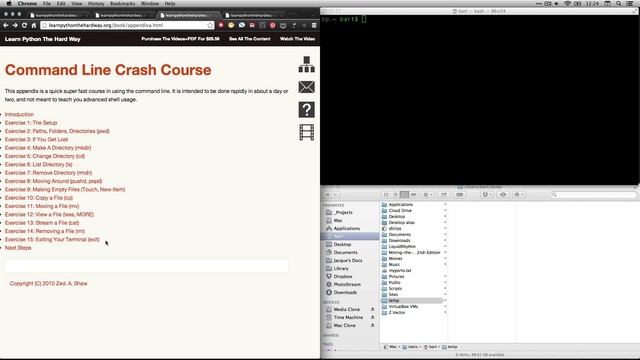
Task: Click in the Finder search field
Action: [x=593, y=195]
